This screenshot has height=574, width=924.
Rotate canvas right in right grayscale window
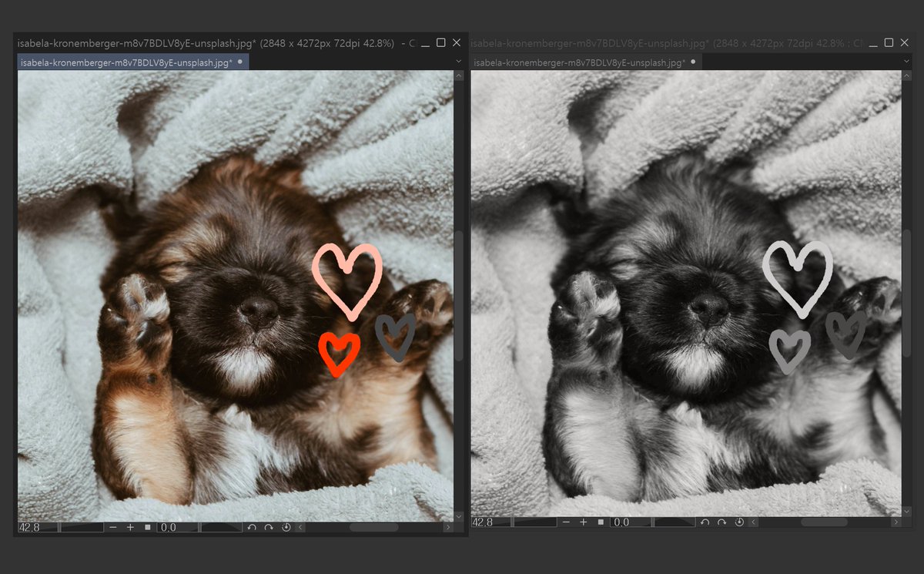(721, 522)
